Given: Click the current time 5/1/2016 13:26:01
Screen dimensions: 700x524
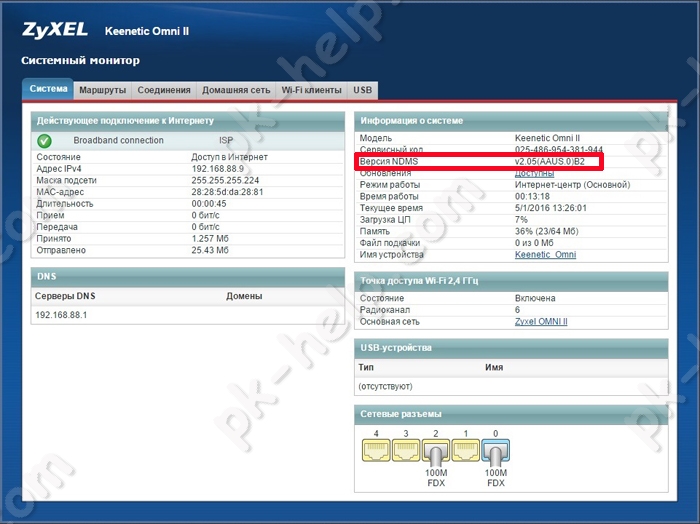Looking at the screenshot, I should [x=550, y=208].
